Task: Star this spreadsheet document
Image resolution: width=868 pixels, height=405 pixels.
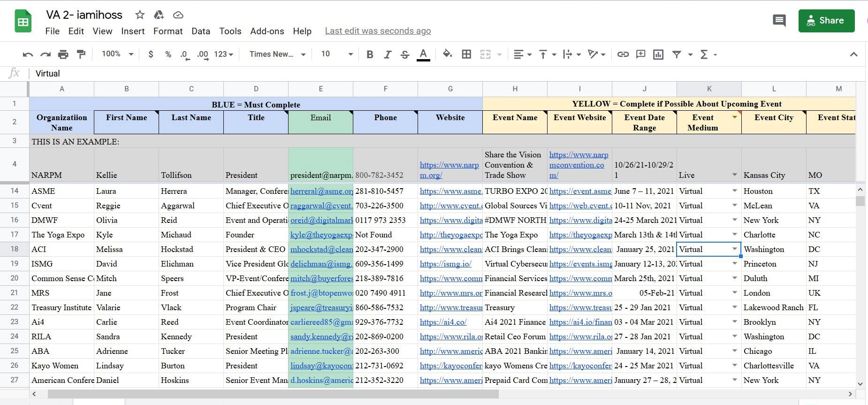Action: pos(140,15)
